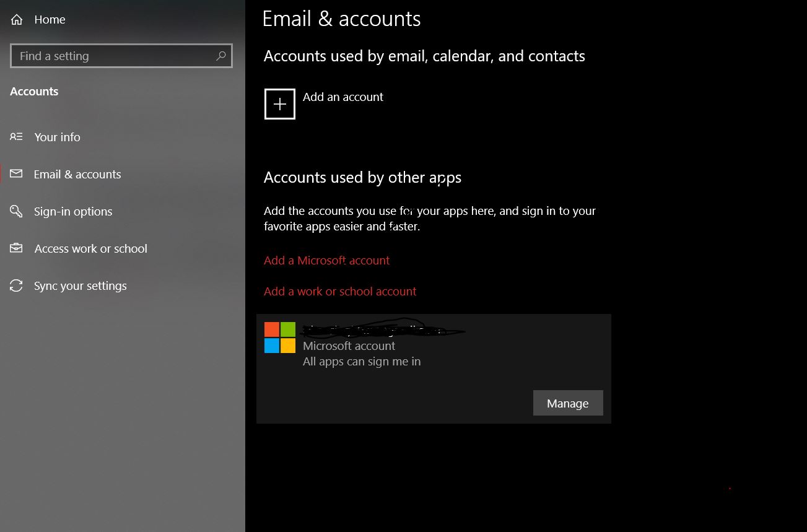This screenshot has width=807, height=532.
Task: Focus the Find a setting search box
Action: tap(121, 56)
